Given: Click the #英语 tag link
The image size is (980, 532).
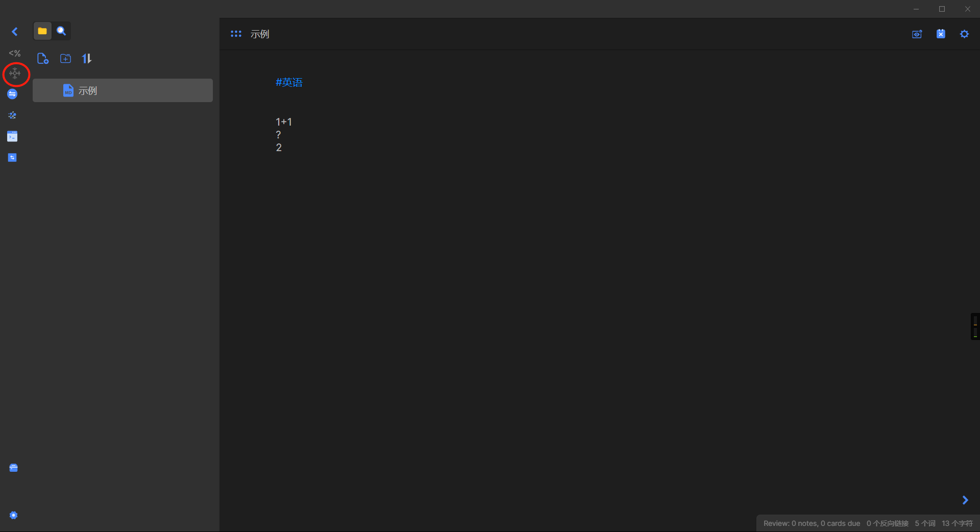Looking at the screenshot, I should [289, 82].
